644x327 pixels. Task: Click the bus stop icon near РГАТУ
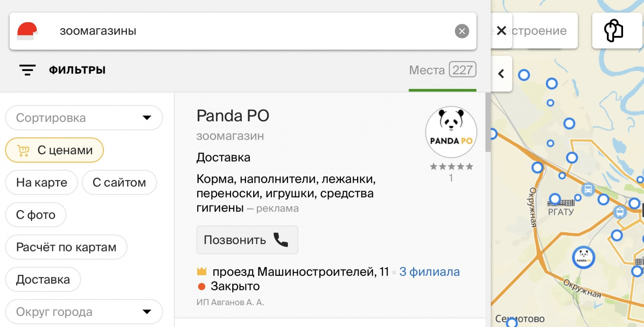[588, 189]
